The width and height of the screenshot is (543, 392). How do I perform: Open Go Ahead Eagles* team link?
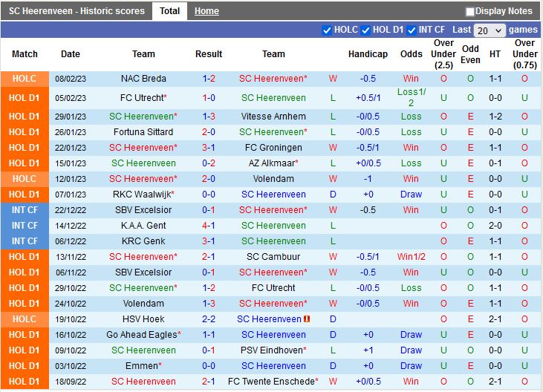click(x=143, y=335)
